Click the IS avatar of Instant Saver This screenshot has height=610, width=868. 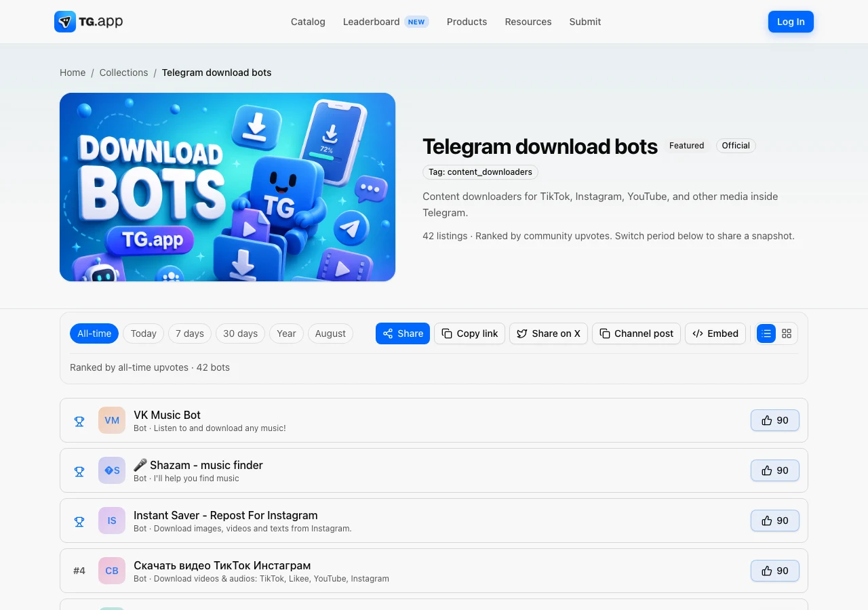pos(112,521)
